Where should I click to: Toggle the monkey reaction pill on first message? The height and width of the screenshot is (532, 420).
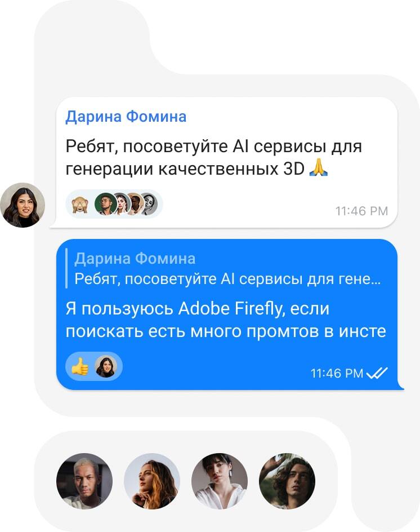114,204
